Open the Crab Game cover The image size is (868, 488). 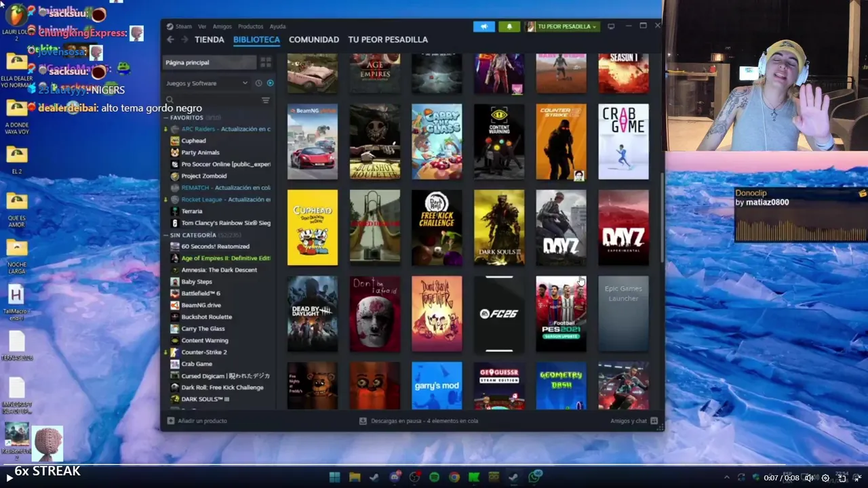pyautogui.click(x=623, y=142)
